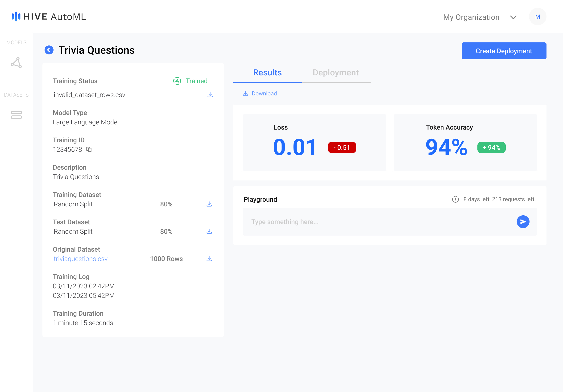This screenshot has height=392, width=563.
Task: Open the Datasets stack icon in sidebar
Action: click(x=16, y=115)
